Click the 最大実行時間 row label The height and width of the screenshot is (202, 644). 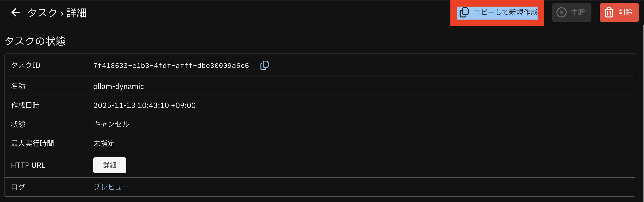coord(32,143)
